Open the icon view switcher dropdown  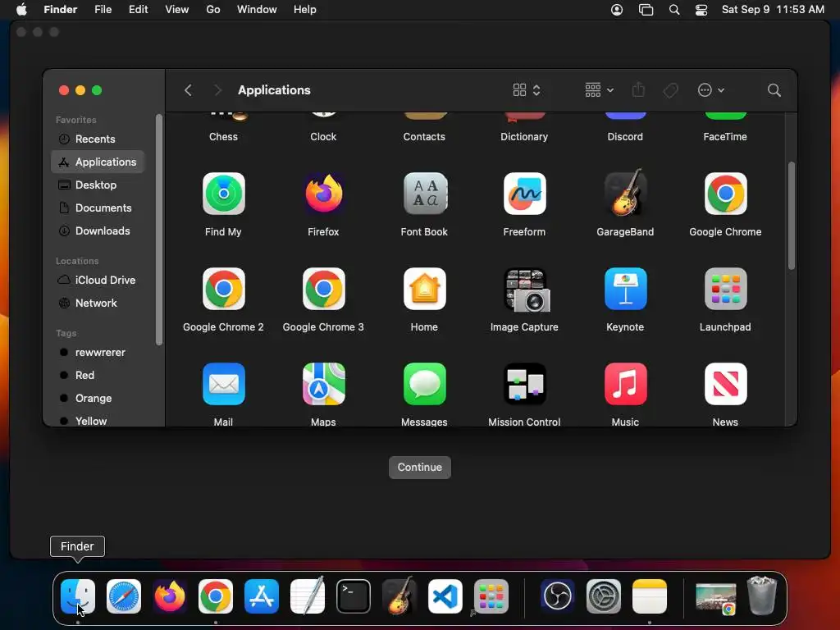[527, 90]
